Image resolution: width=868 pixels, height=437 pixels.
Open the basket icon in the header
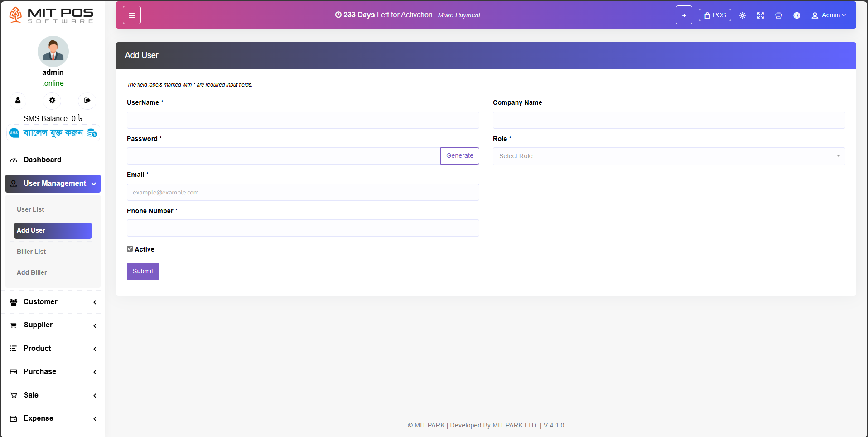(x=778, y=15)
